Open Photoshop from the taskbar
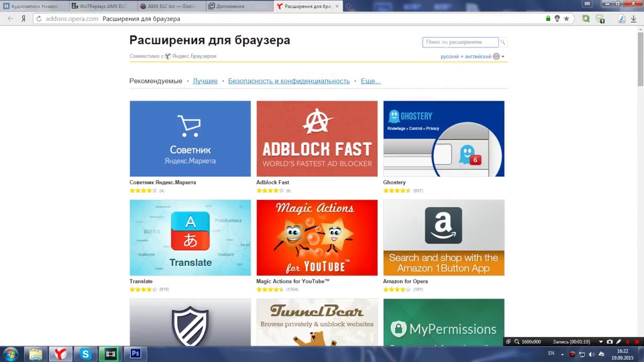644x362 pixels. pyautogui.click(x=135, y=354)
